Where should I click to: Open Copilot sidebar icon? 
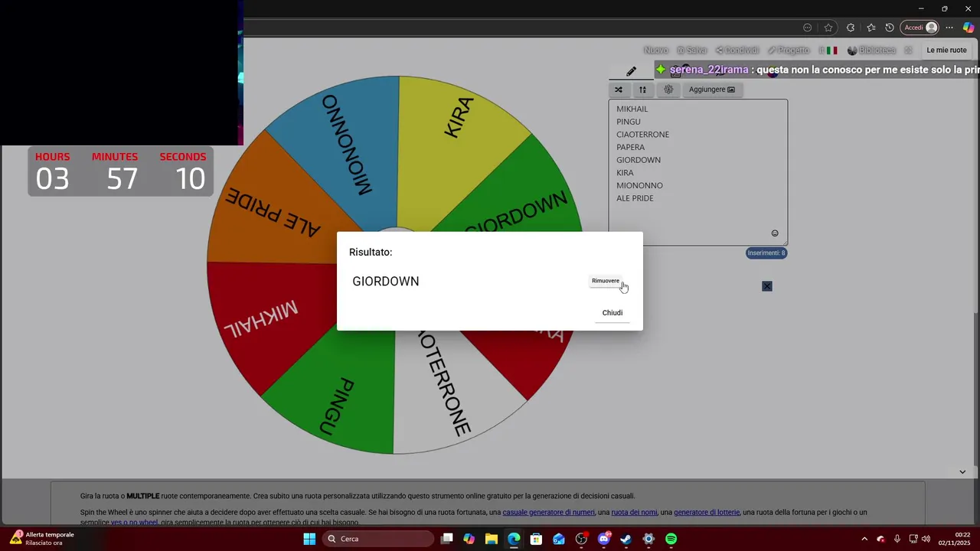969,28
